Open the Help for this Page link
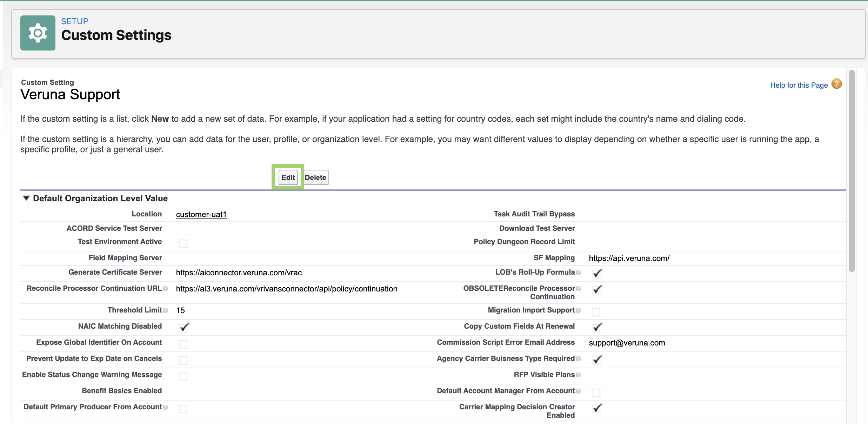This screenshot has width=868, height=430. click(799, 85)
